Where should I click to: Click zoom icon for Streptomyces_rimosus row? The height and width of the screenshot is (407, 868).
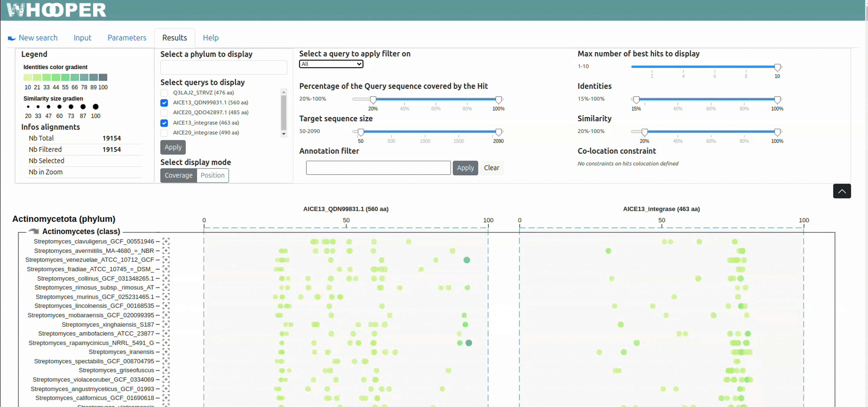click(166, 287)
